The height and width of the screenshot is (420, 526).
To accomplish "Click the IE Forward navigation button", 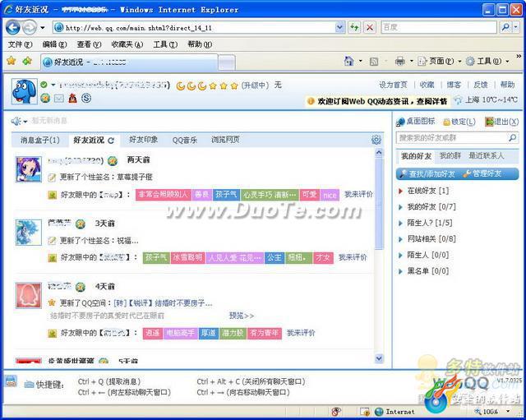I will click(x=30, y=27).
